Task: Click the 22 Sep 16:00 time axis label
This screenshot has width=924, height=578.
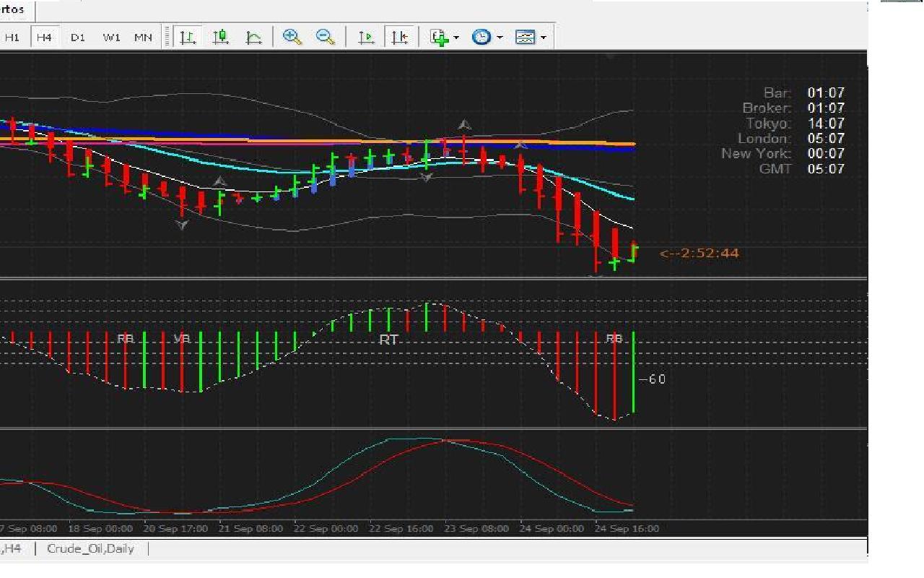Action: pyautogui.click(x=401, y=528)
